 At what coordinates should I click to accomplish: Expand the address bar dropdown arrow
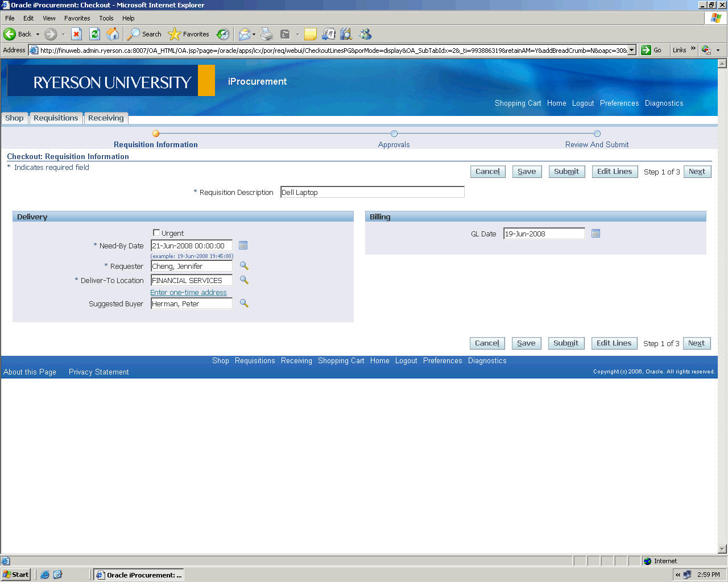tap(631, 50)
